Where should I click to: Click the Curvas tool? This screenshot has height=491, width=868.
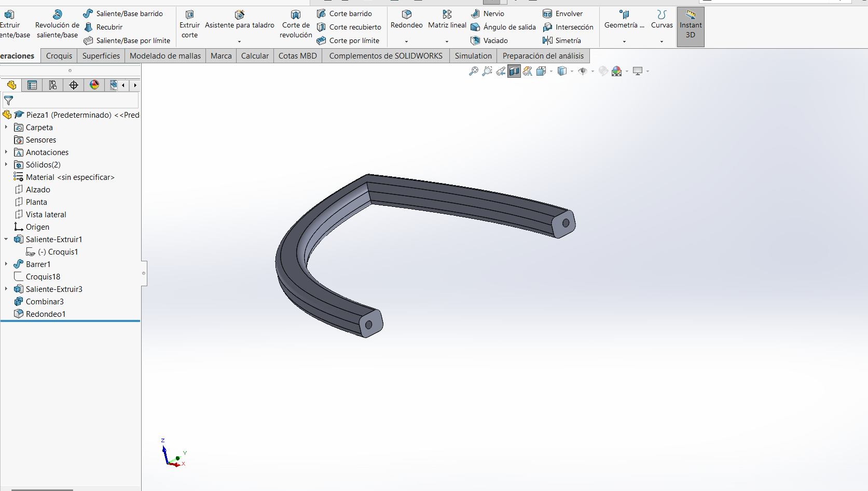pyautogui.click(x=662, y=20)
